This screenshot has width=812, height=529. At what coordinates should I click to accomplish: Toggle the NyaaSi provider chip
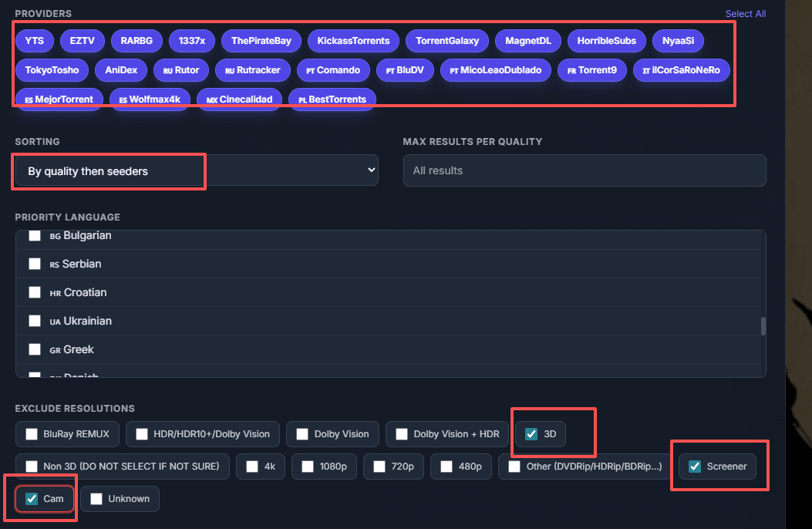coord(678,41)
